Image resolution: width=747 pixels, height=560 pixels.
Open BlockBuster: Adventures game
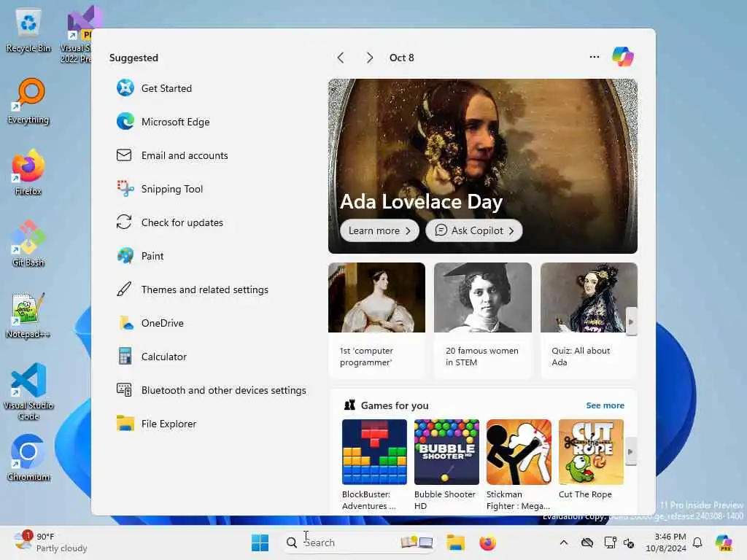point(374,464)
